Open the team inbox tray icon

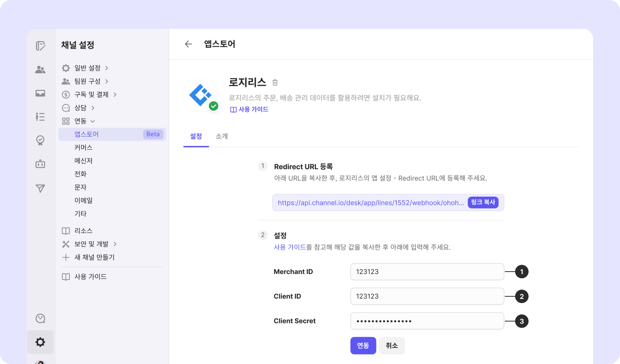40,93
